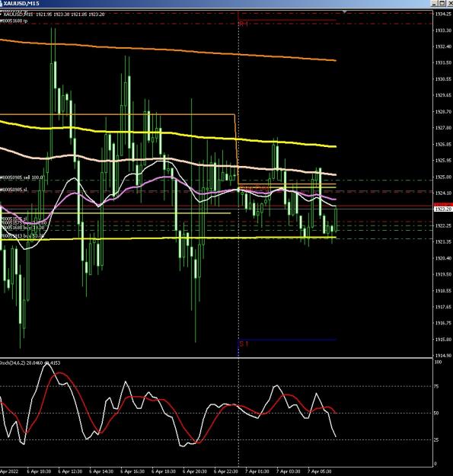This screenshot has width=453, height=476.
Task: Click the stochastic 75 level scale label
Action: coord(437,386)
